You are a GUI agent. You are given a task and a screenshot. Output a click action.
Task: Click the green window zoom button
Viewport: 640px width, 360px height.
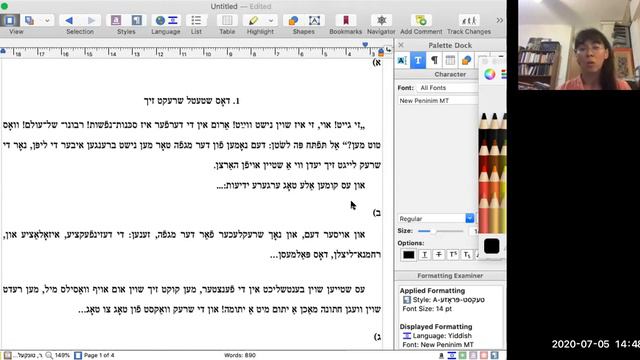[x=4, y=6]
